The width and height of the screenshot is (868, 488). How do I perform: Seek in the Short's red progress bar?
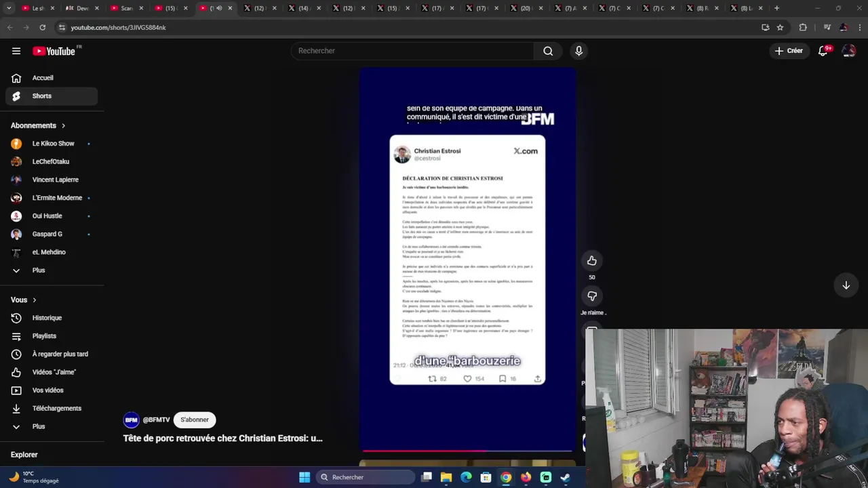(468, 450)
